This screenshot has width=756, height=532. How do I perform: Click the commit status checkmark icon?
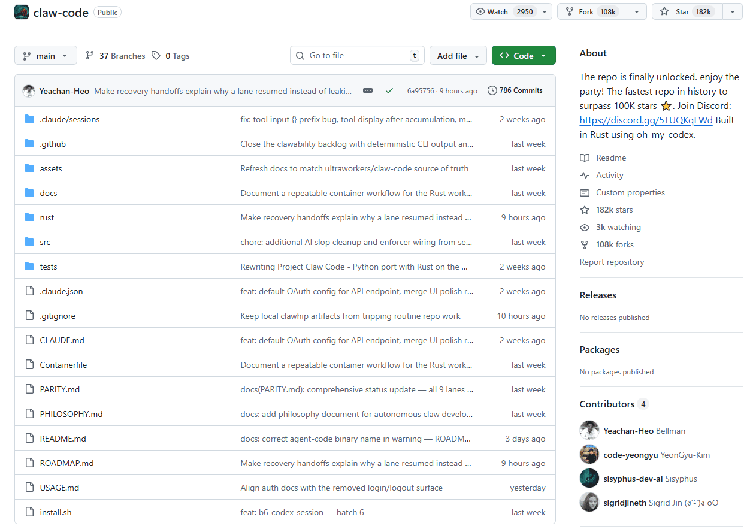tap(389, 90)
